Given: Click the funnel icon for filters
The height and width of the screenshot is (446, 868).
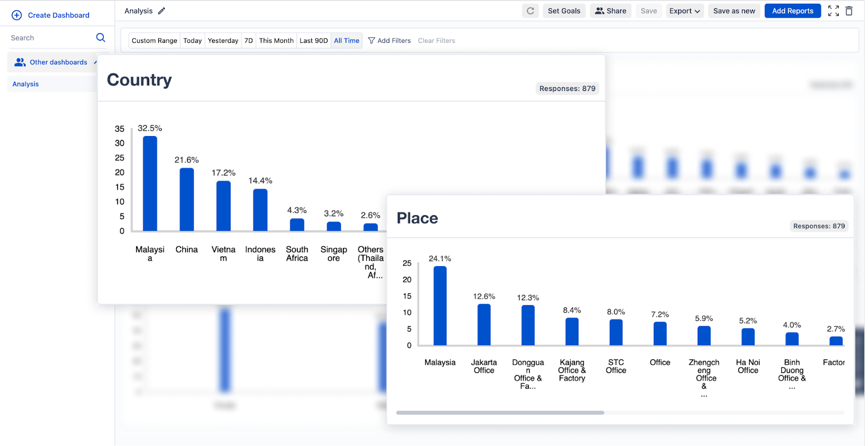Looking at the screenshot, I should pyautogui.click(x=372, y=41).
